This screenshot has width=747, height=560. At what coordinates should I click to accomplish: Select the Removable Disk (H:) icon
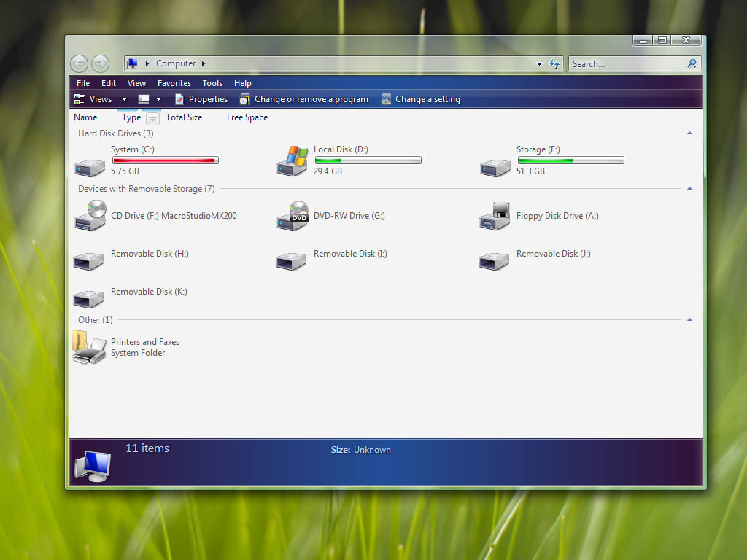tap(88, 260)
